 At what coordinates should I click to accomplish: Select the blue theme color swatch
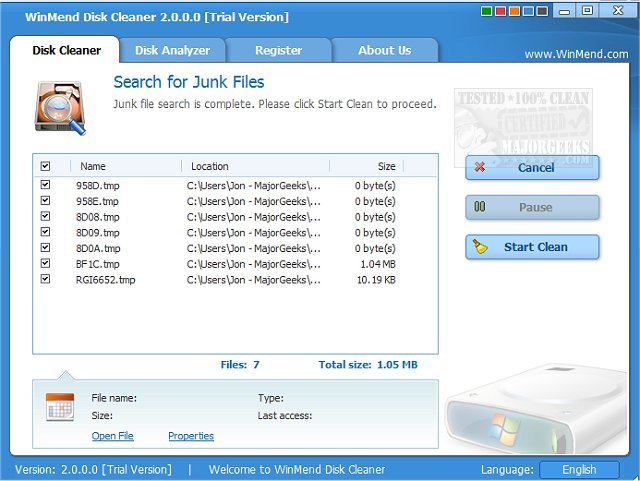(528, 11)
